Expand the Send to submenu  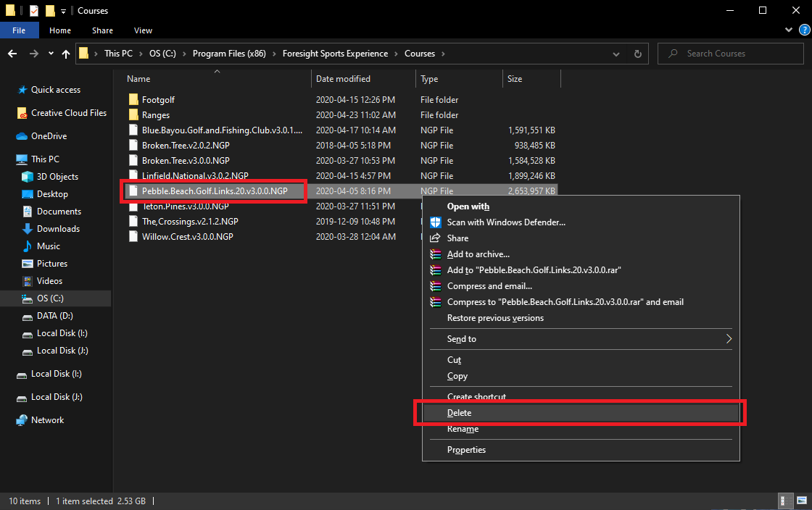581,339
